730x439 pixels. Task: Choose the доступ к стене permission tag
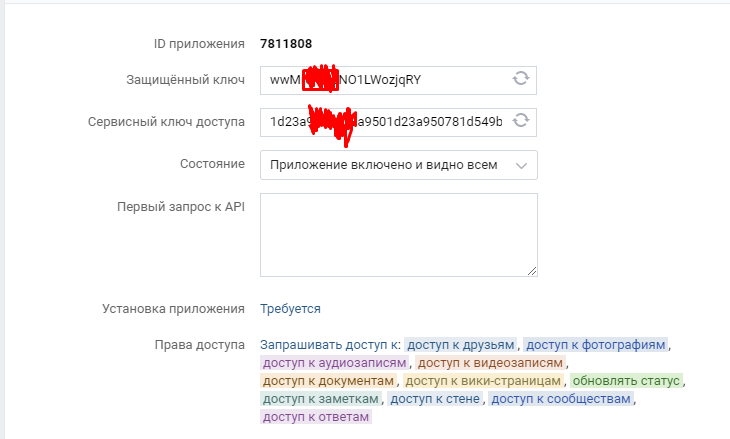[x=436, y=399]
